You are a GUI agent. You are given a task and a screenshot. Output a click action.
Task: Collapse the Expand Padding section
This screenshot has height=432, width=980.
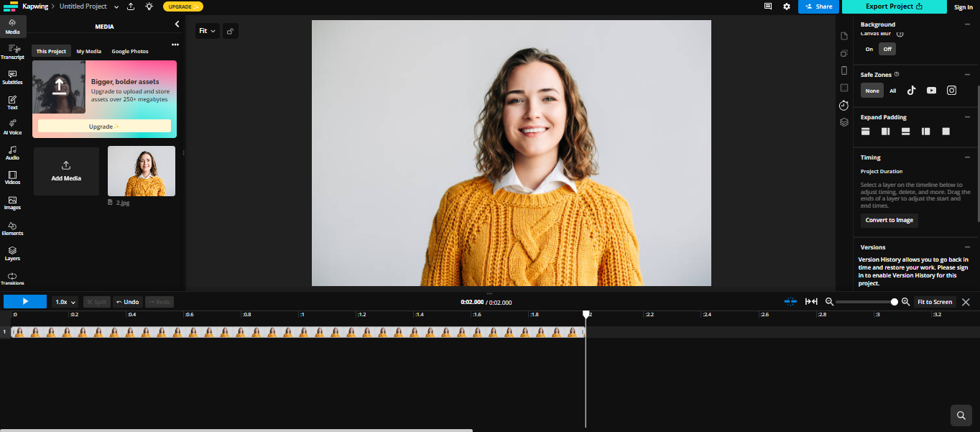tap(967, 117)
